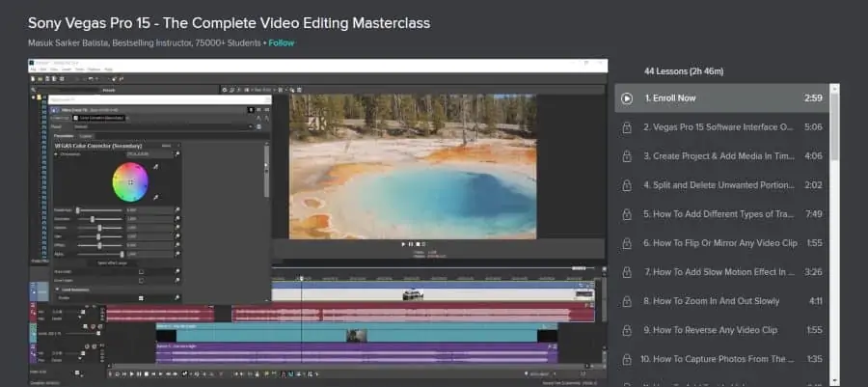
Task: Toggle the Invert mask checkbox
Action: [141, 281]
